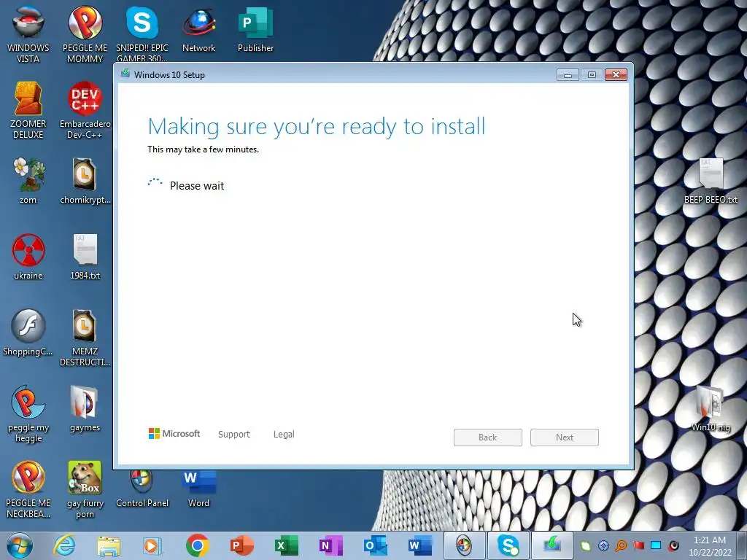
Task: Launch Internet Explorer from the taskbar
Action: 64,545
